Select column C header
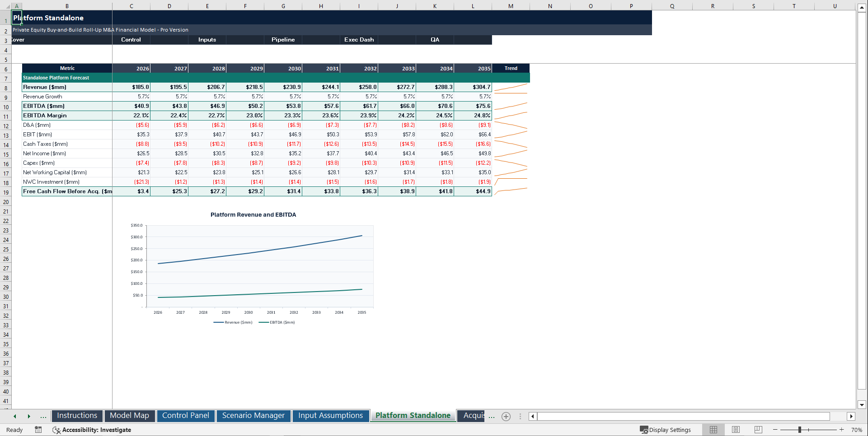868x436 pixels. [131, 6]
